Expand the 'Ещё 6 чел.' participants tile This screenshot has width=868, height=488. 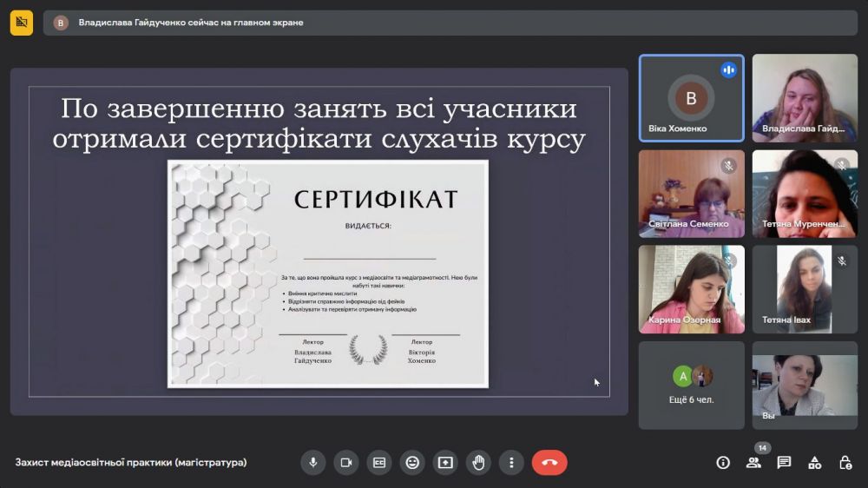tap(691, 385)
